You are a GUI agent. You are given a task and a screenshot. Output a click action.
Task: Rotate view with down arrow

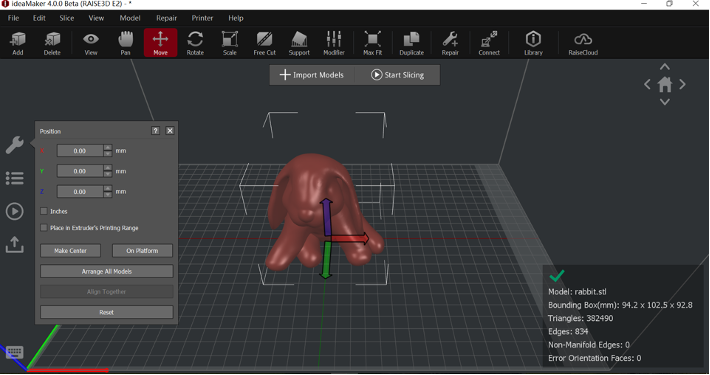(665, 102)
